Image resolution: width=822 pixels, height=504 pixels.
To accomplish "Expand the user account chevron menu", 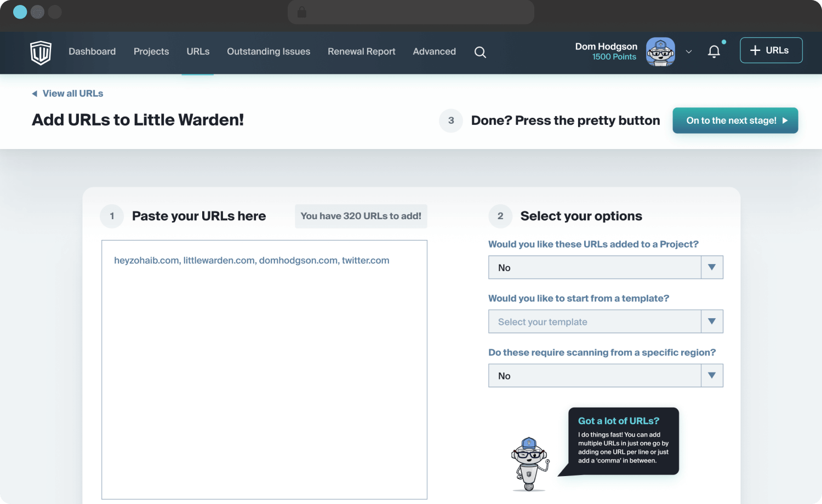I will [689, 51].
